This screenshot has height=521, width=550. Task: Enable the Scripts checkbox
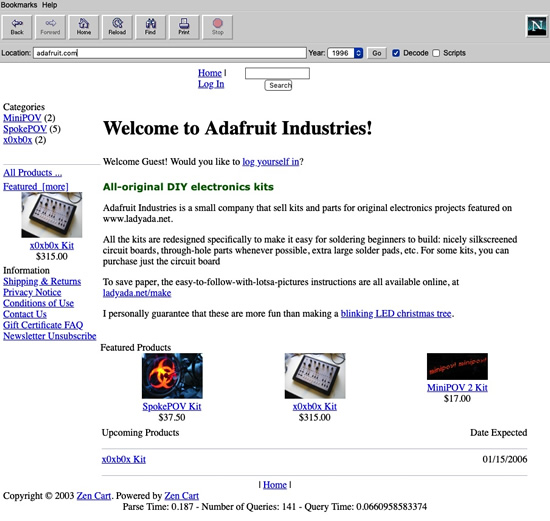click(436, 53)
